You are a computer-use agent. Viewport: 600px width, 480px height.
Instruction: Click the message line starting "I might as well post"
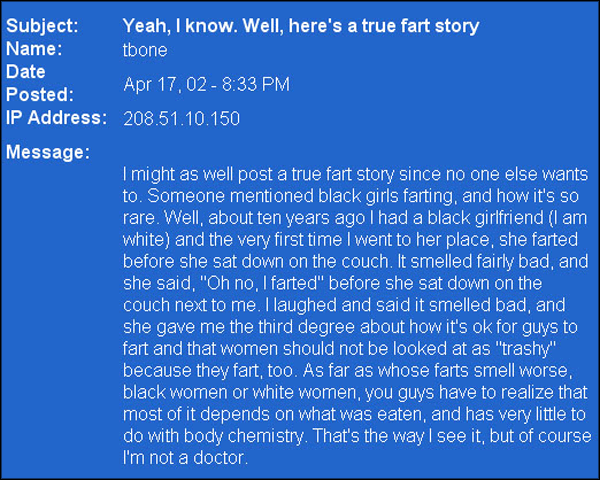pyautogui.click(x=355, y=175)
